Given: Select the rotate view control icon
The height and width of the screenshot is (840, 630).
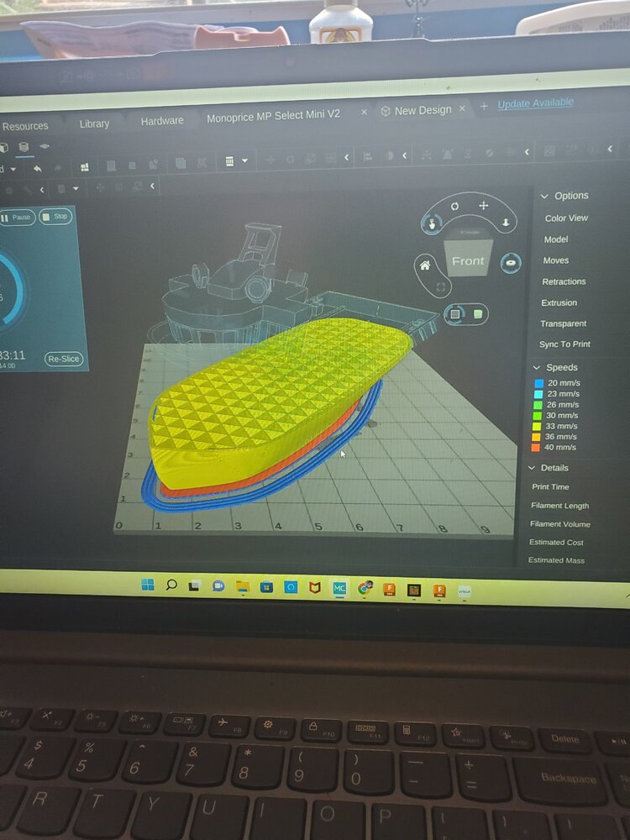Looking at the screenshot, I should [454, 206].
